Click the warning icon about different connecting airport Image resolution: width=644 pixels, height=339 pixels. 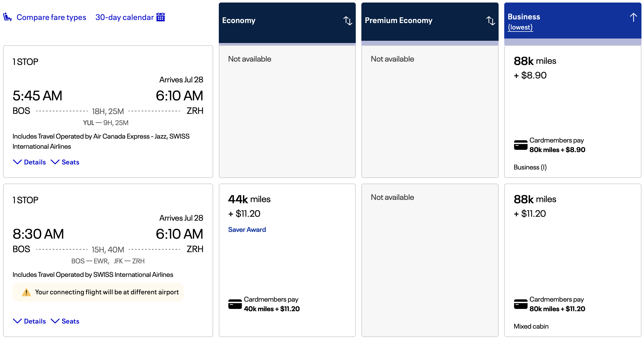pyautogui.click(x=26, y=292)
